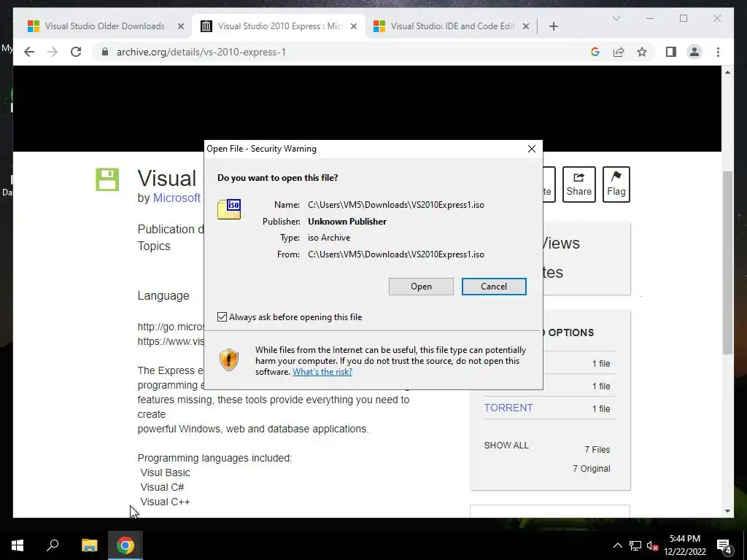Open File Explorer from the taskbar
The image size is (747, 560).
click(89, 545)
